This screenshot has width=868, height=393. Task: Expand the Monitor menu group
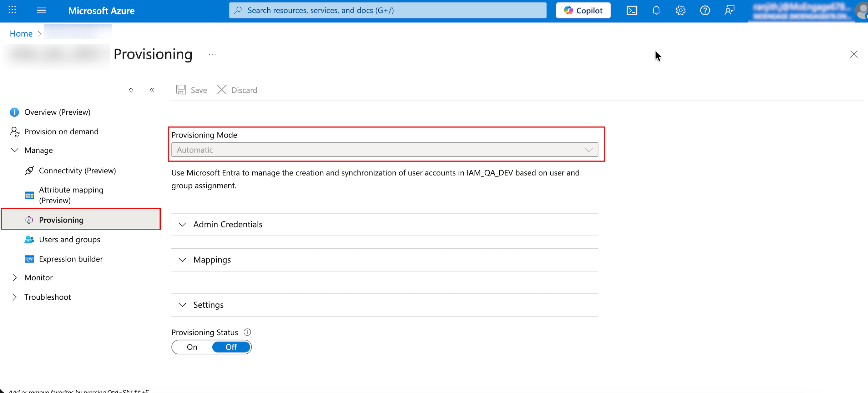tap(38, 277)
